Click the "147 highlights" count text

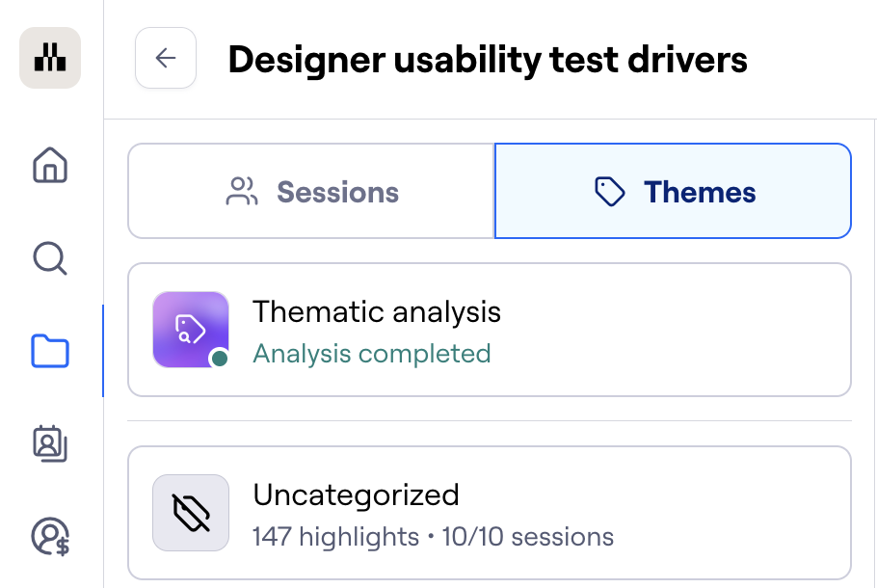click(x=335, y=536)
